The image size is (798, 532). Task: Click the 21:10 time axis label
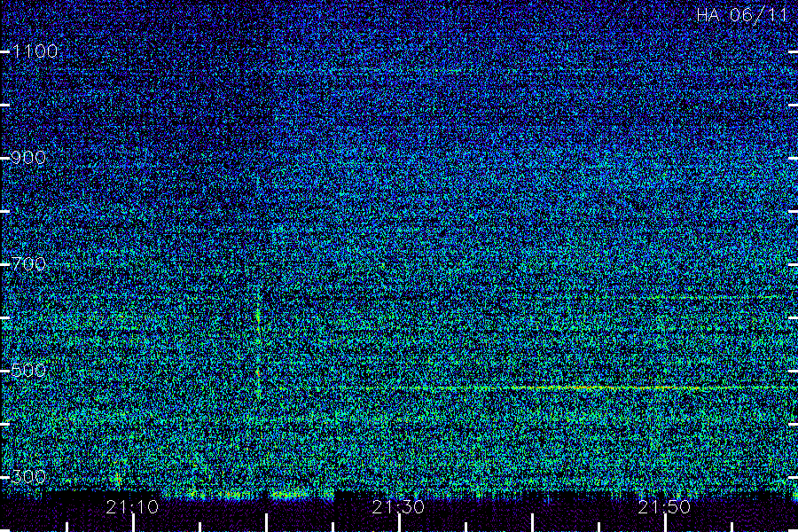pyautogui.click(x=132, y=507)
